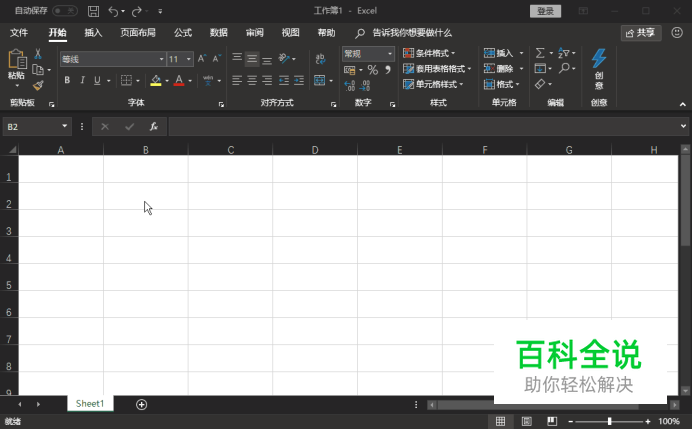Viewport: 692px width, 429px height.
Task: Switch to the 插入 Insert tab
Action: point(93,33)
